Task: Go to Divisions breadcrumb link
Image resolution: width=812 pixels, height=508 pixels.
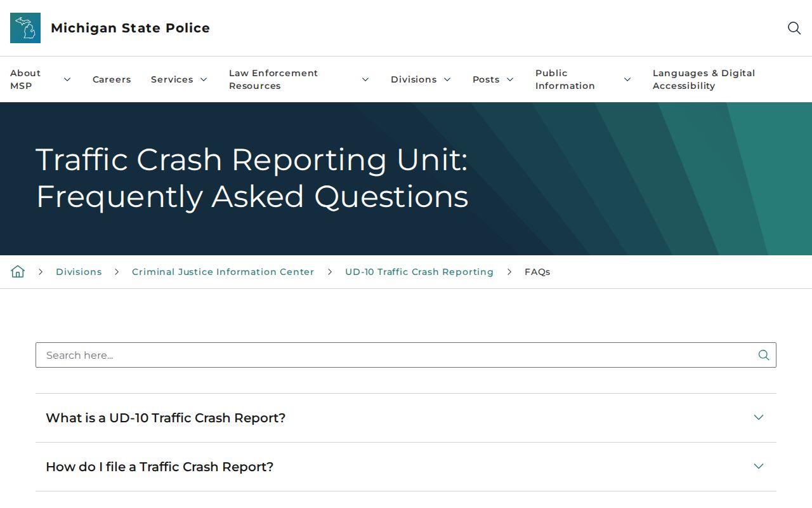Action: [79, 272]
